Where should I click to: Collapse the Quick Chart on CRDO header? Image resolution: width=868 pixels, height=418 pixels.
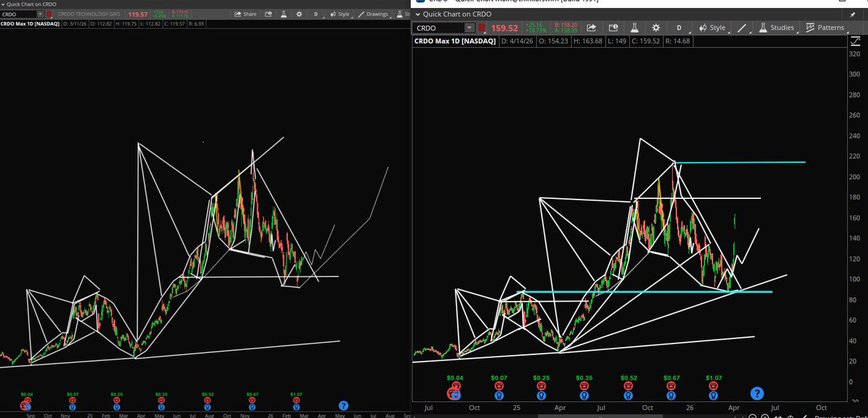pyautogui.click(x=420, y=14)
